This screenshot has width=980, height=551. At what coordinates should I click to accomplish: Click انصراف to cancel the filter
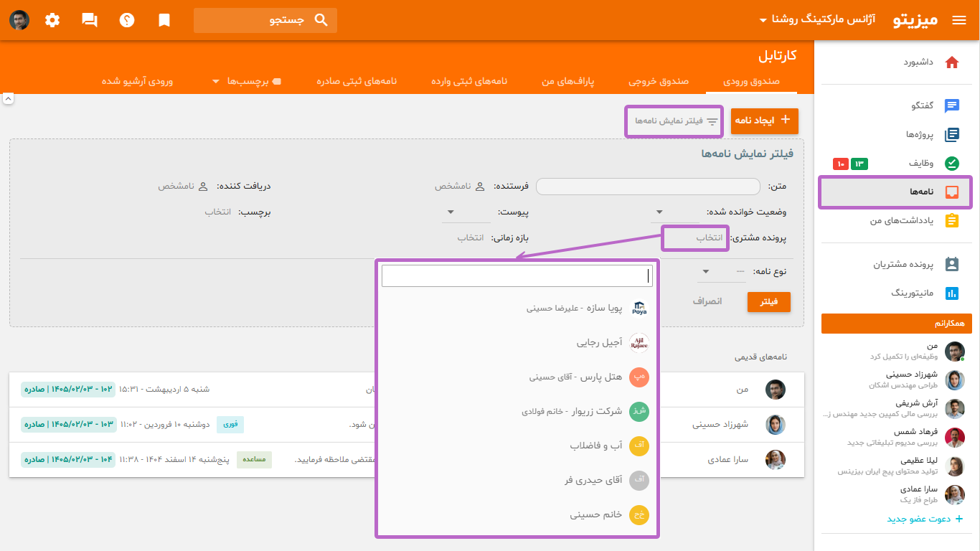(707, 301)
